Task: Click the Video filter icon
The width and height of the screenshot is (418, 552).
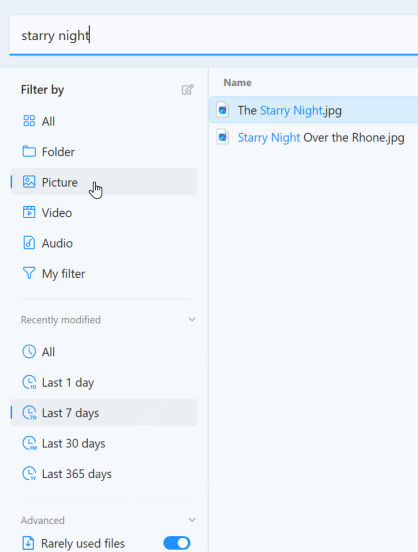Action: coord(29,213)
